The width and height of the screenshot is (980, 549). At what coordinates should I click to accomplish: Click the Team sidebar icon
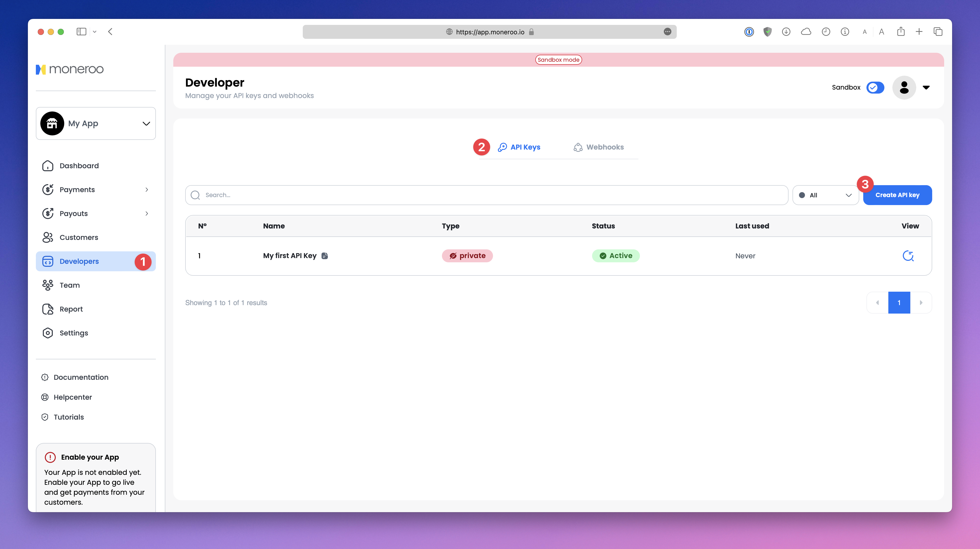(x=48, y=285)
